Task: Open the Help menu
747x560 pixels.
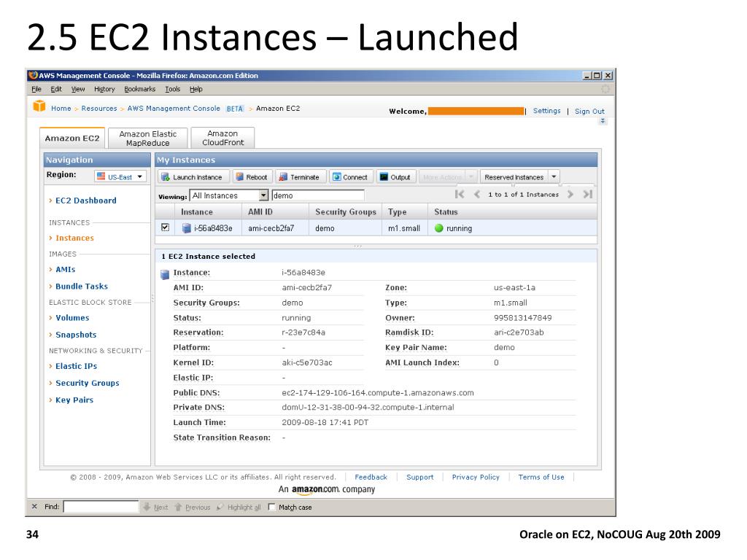Action: pyautogui.click(x=196, y=89)
